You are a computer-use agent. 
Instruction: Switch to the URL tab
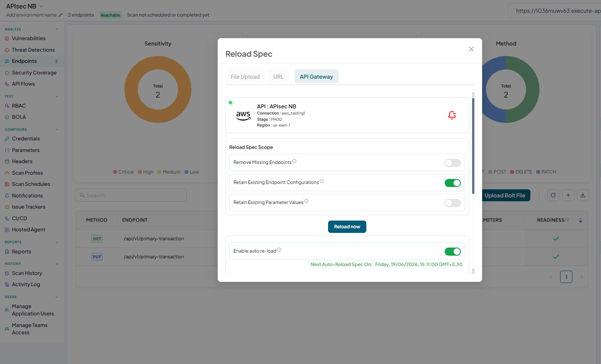tap(278, 77)
